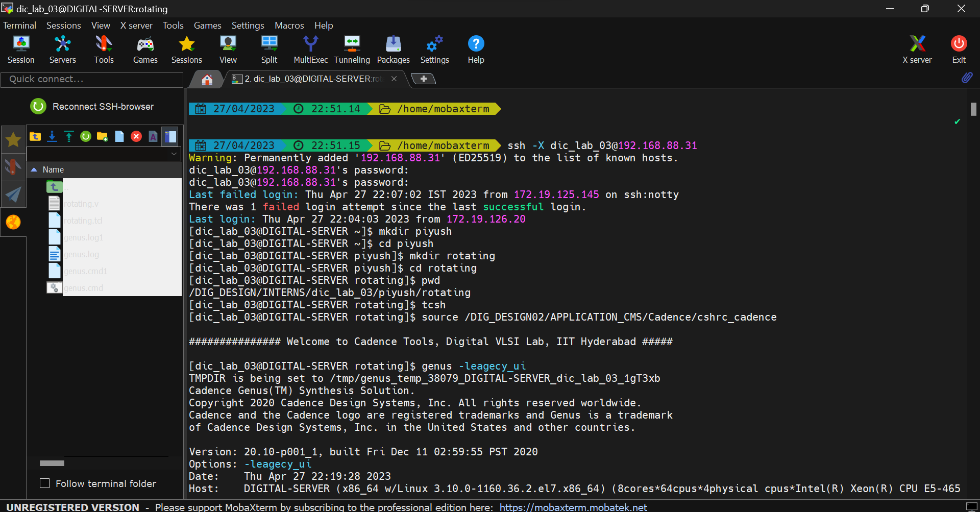The width and height of the screenshot is (980, 512).
Task: Select the paper plane sidebar icon
Action: click(x=13, y=194)
